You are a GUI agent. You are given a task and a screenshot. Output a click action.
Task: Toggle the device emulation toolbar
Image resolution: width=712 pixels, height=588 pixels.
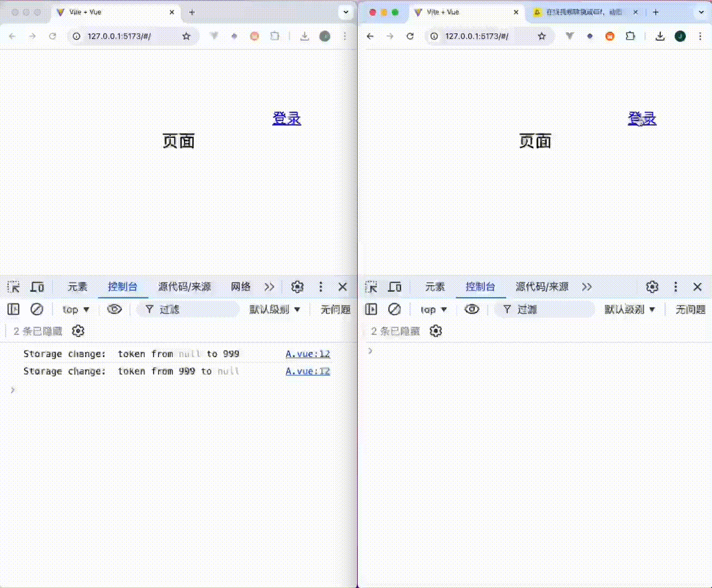[37, 287]
